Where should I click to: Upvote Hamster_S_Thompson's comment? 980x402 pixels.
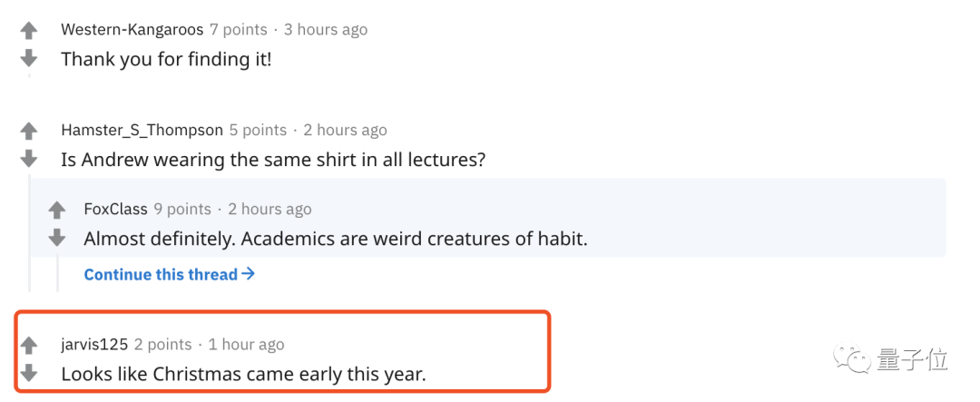point(29,131)
